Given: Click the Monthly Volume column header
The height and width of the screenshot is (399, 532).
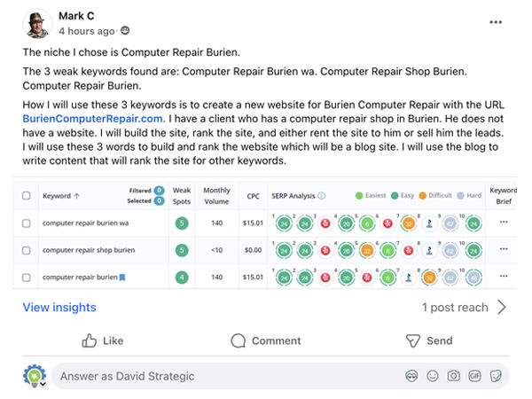Looking at the screenshot, I should (x=216, y=196).
